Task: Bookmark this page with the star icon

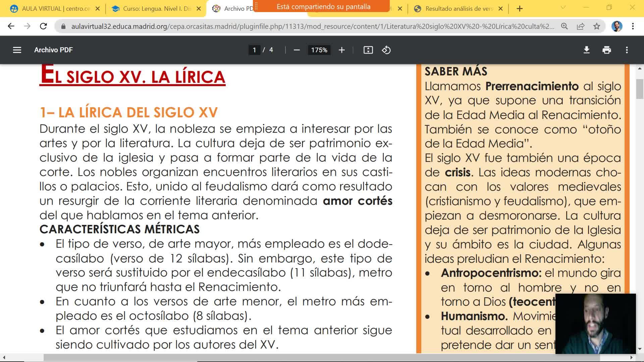Action: click(596, 26)
